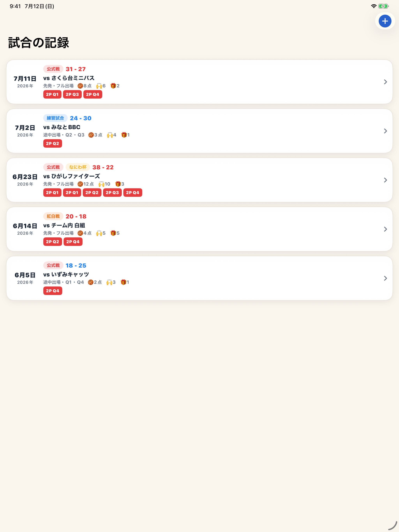The width and height of the screenshot is (399, 532).
Task: Open the 7月11日 game chevron
Action: (x=385, y=82)
